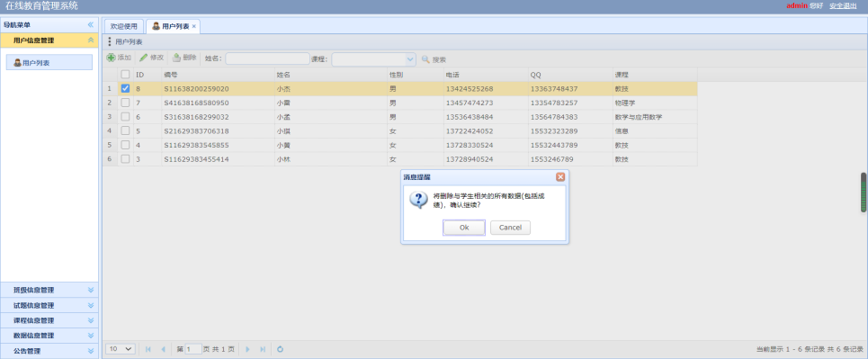868x359 pixels.
Task: Expand the 公告管理 section
Action: coord(91,351)
